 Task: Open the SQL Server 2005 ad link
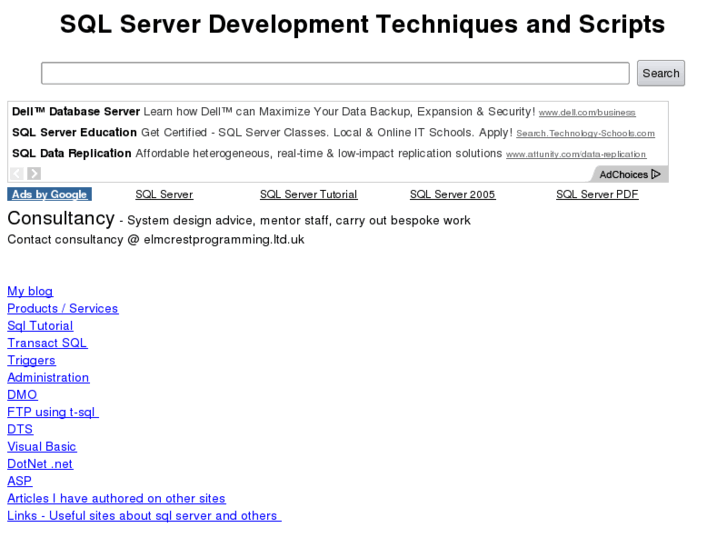[453, 194]
